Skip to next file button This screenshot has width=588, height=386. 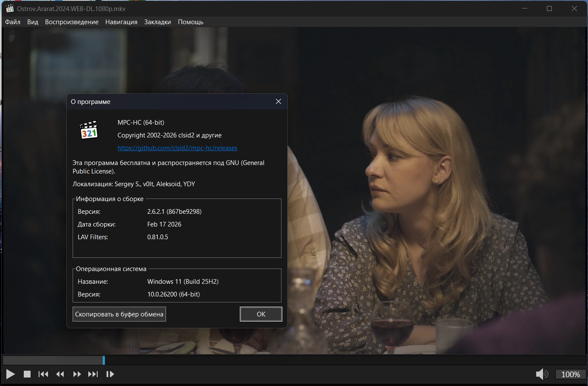[x=93, y=374]
